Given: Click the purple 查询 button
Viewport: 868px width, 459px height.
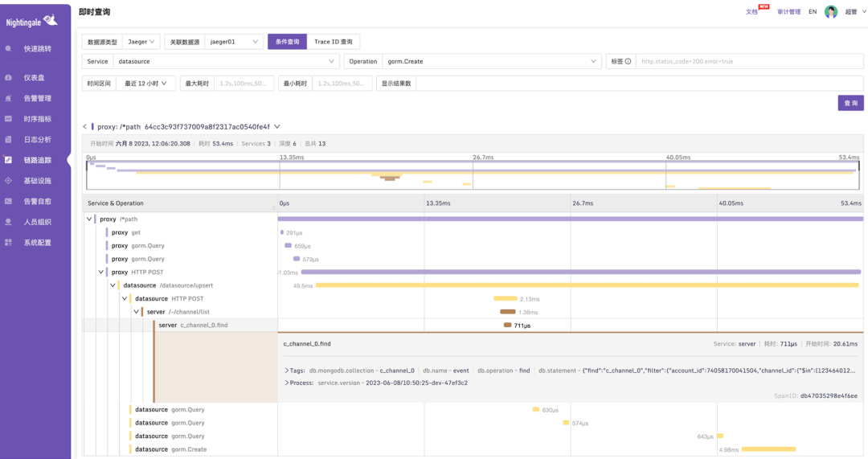Looking at the screenshot, I should 850,103.
